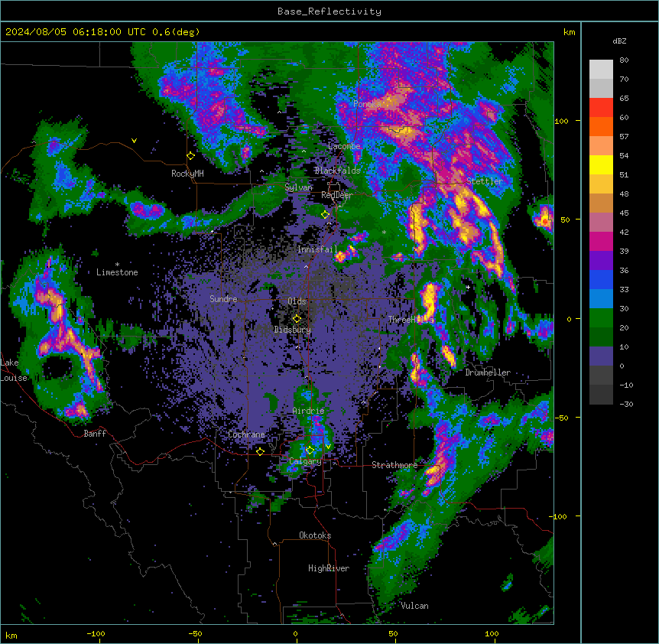Click the 45 value on the dBZ legend
This screenshot has height=644, width=659.
click(x=624, y=213)
